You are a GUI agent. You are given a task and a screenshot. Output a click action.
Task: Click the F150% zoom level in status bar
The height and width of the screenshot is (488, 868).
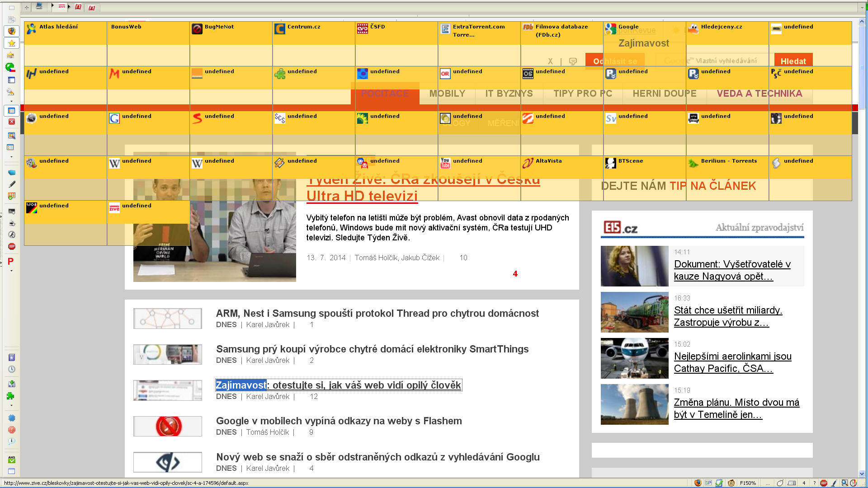tap(748, 483)
